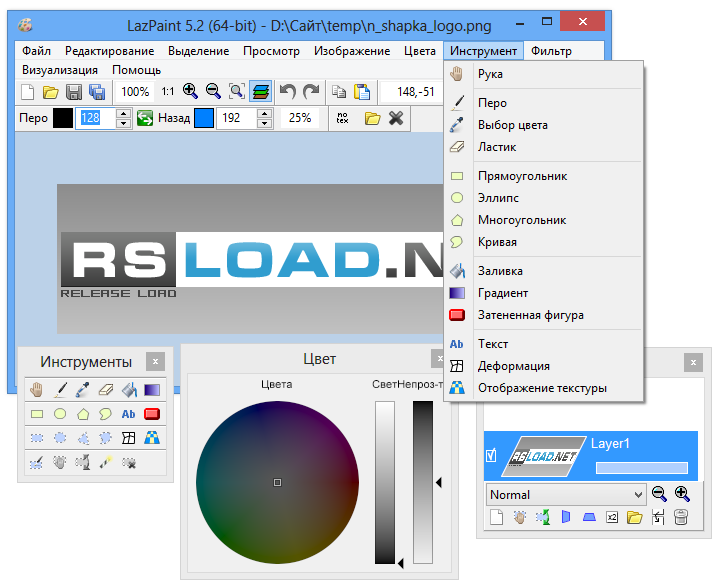Select the move selection hand tool

[x=60, y=462]
